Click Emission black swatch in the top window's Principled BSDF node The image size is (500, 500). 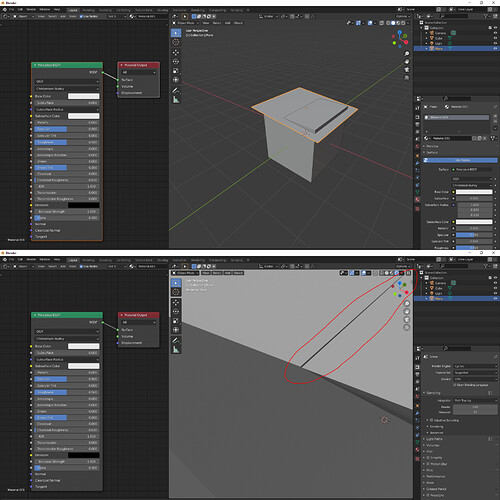tap(83, 205)
